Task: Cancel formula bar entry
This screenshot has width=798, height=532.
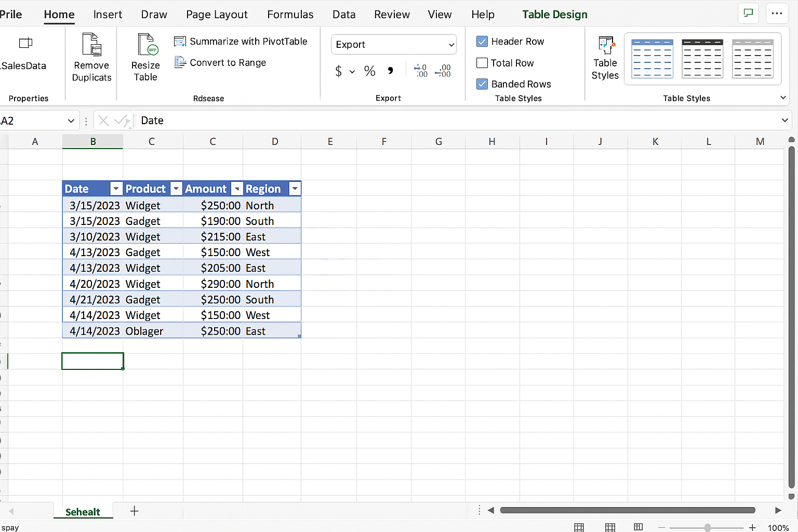Action: 103,121
